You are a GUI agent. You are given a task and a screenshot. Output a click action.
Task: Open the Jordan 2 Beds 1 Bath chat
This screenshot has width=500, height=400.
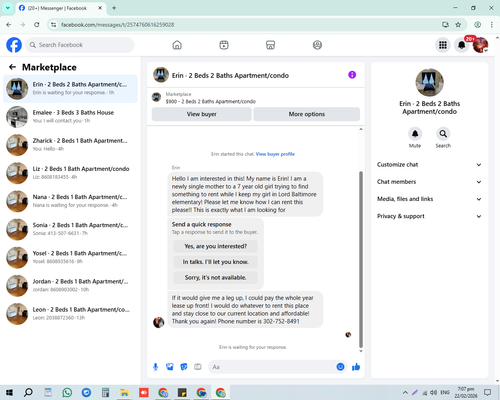[x=70, y=286]
